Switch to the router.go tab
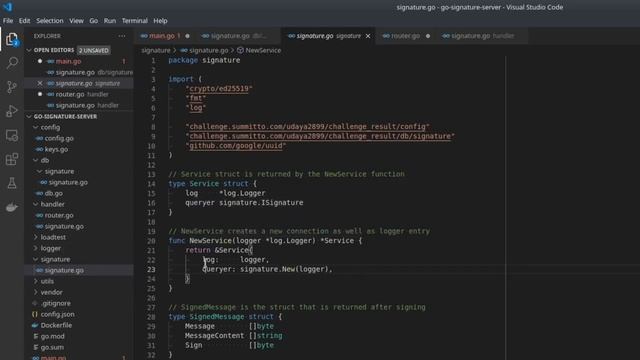Viewport: 640px width, 360px height. tap(405, 36)
